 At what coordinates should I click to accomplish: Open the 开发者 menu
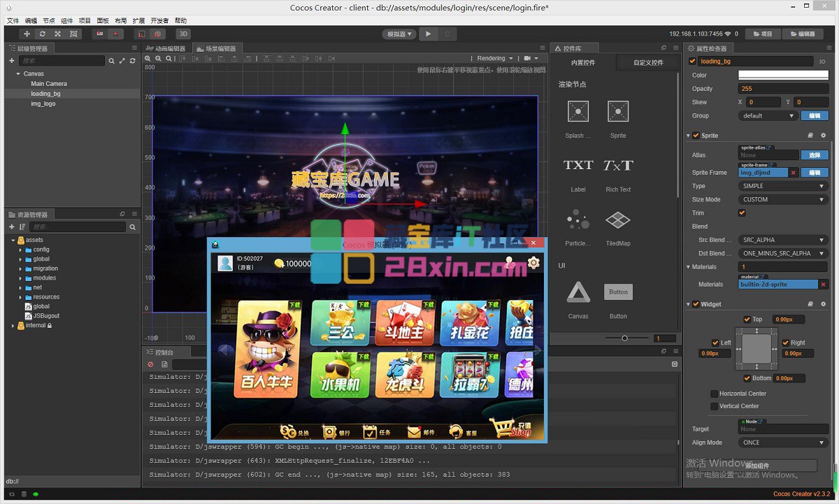159,21
